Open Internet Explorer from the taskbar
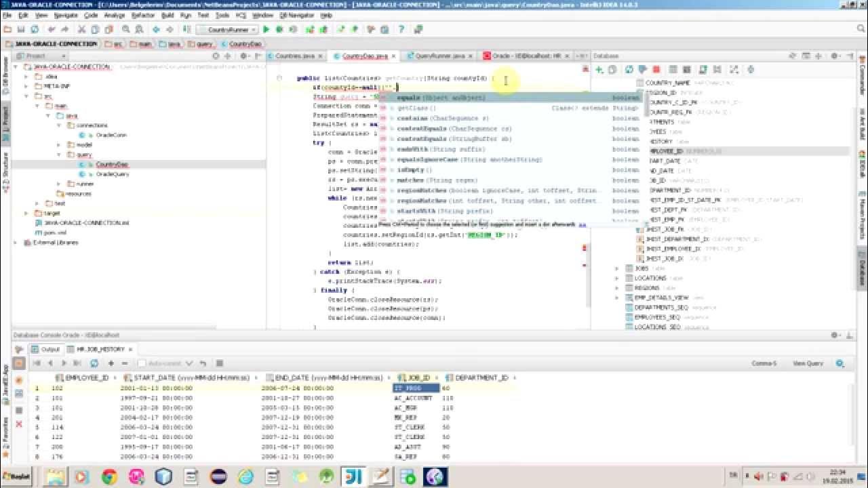The height and width of the screenshot is (488, 868). pyautogui.click(x=245, y=476)
